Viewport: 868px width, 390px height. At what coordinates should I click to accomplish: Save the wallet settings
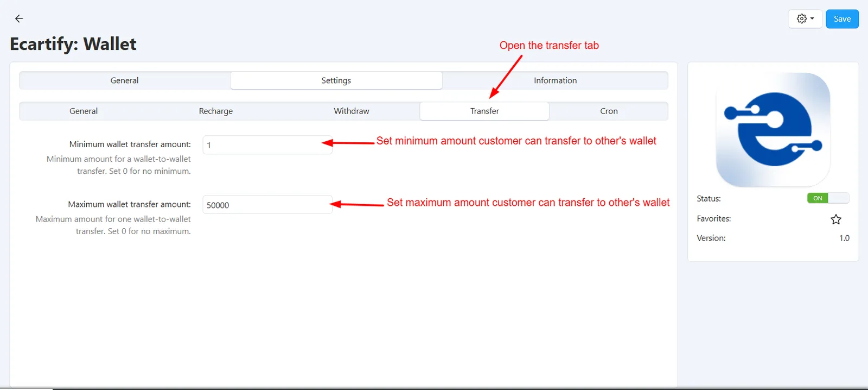pyautogui.click(x=842, y=18)
